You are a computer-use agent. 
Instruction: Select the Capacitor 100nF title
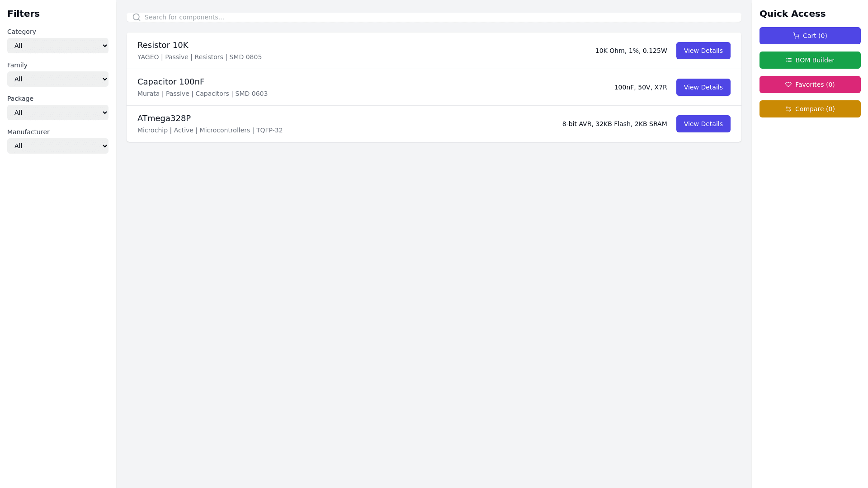[171, 82]
